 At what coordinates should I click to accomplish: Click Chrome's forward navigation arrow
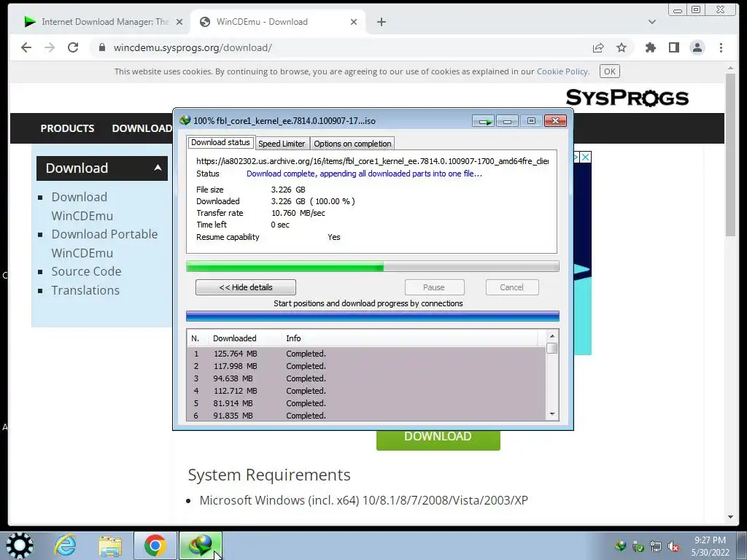(x=50, y=47)
